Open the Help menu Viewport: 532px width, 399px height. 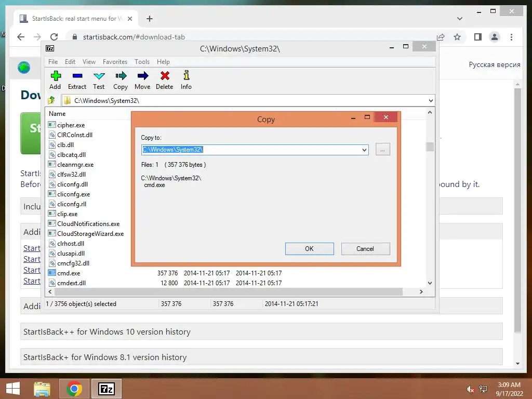coord(163,62)
